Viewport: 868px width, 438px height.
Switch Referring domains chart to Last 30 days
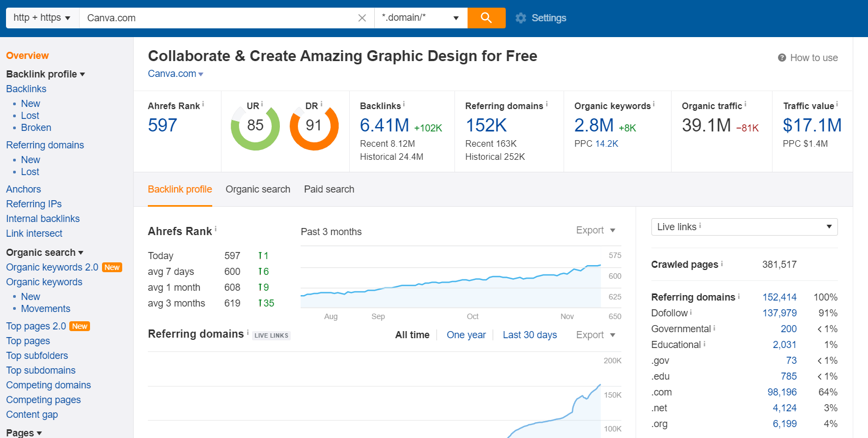529,335
